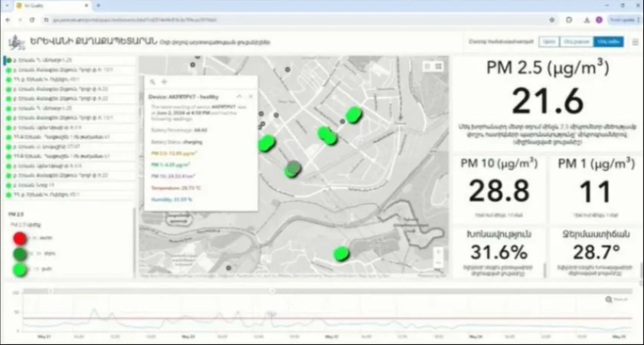
Task: Open the hamburger menu in the dashboard header
Action: coord(635,42)
